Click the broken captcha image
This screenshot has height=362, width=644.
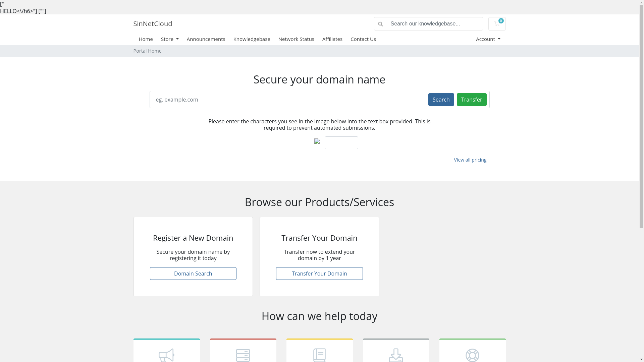317,141
